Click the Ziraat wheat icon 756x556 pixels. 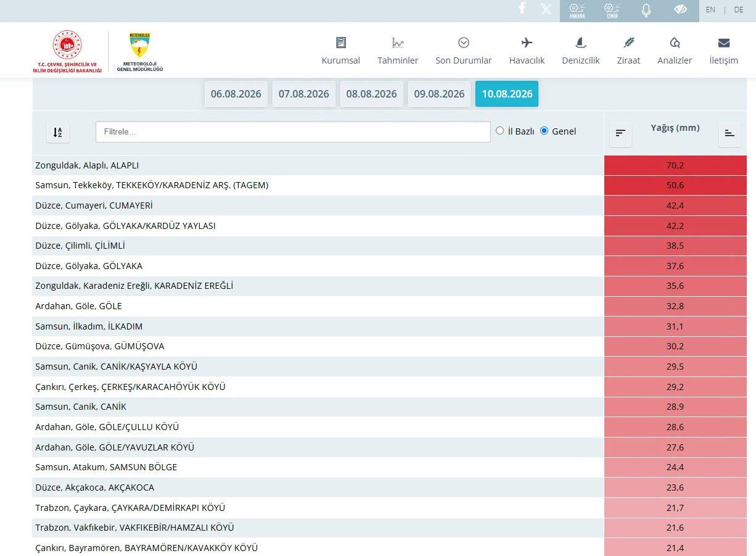tap(628, 43)
